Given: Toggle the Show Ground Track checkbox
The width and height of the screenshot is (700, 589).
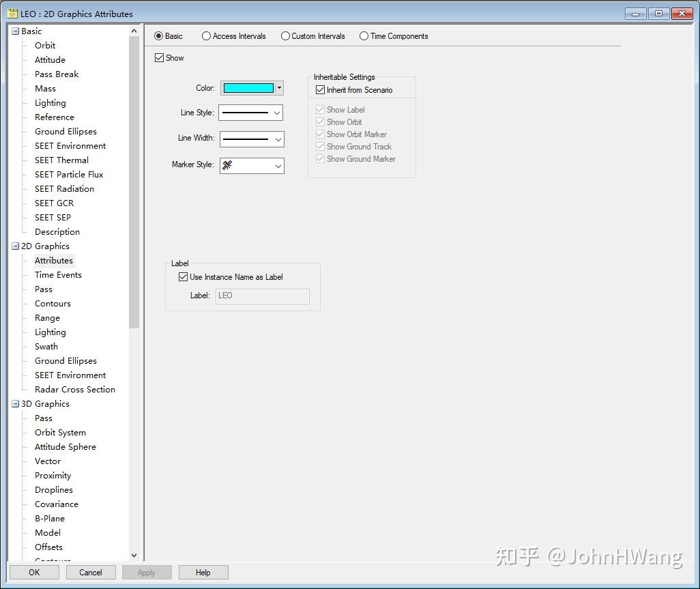Looking at the screenshot, I should (x=320, y=147).
